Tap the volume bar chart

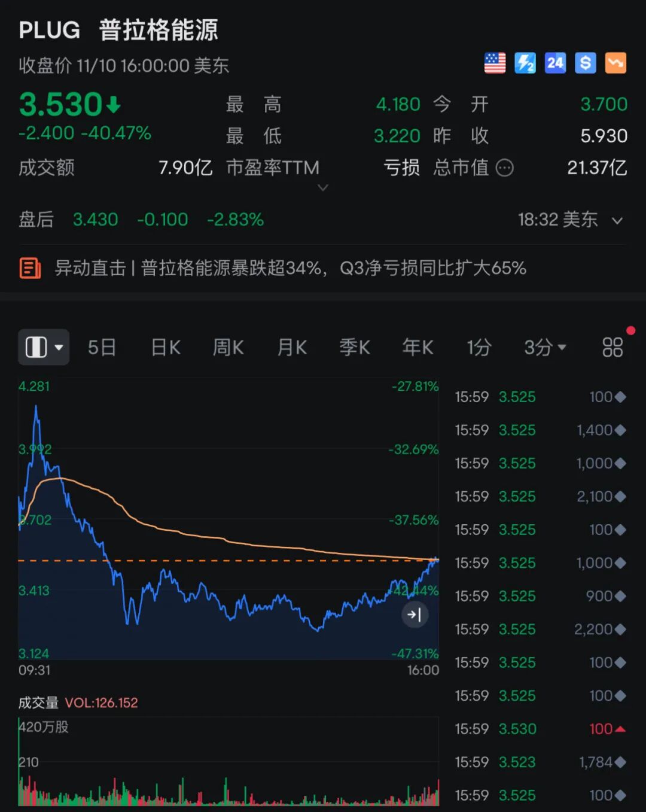click(228, 761)
